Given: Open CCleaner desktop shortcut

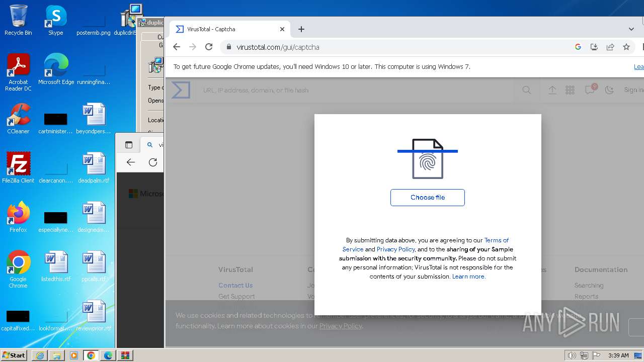Looking at the screenshot, I should pos(18,119).
